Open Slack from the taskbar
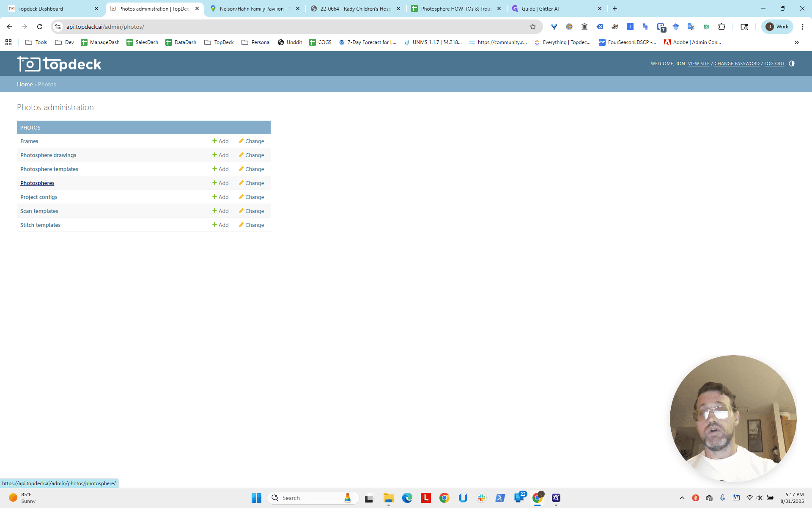 (x=482, y=498)
